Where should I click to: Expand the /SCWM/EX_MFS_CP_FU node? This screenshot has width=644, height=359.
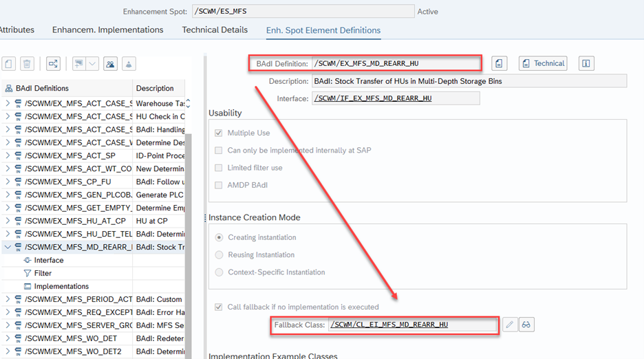(x=8, y=182)
